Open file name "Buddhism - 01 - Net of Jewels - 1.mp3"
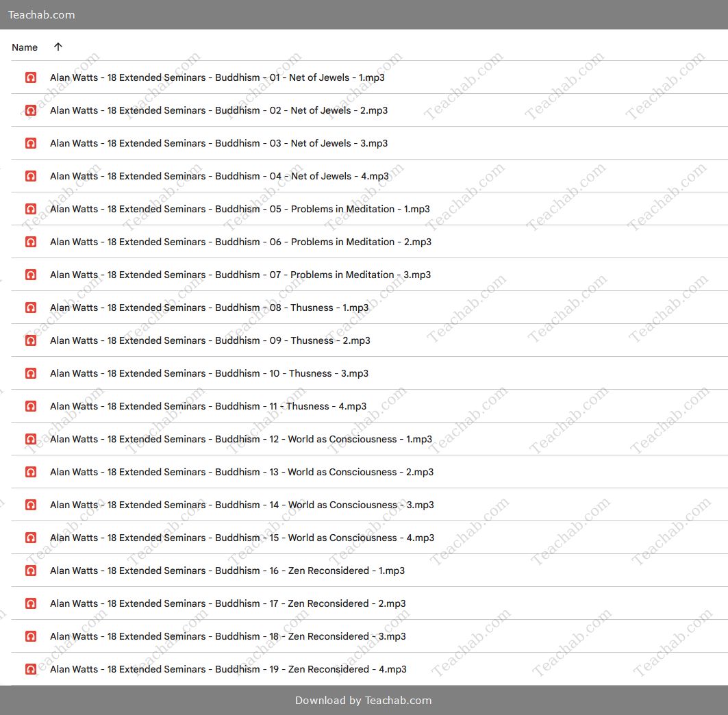The width and height of the screenshot is (728, 715). [217, 77]
